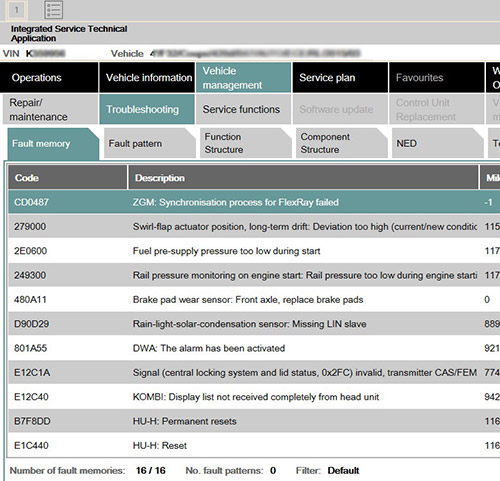The image size is (500, 481).
Task: Select fault code 2E0600
Action: [x=30, y=251]
